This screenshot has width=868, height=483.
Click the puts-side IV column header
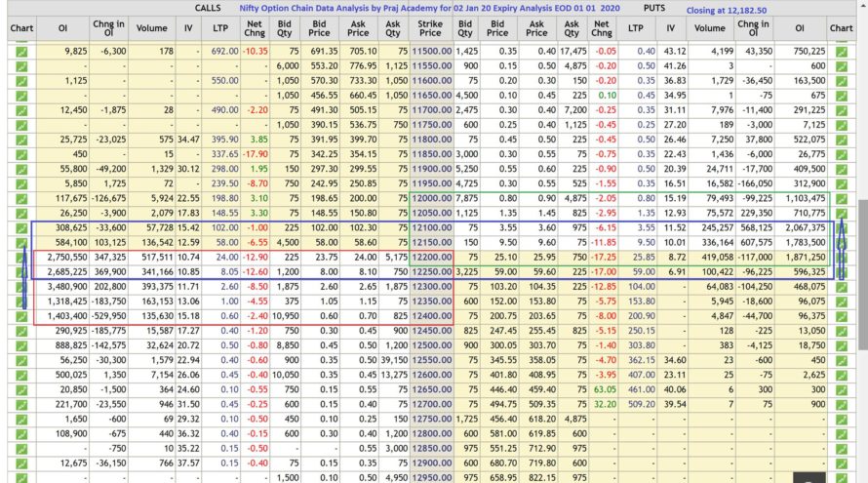click(x=670, y=28)
